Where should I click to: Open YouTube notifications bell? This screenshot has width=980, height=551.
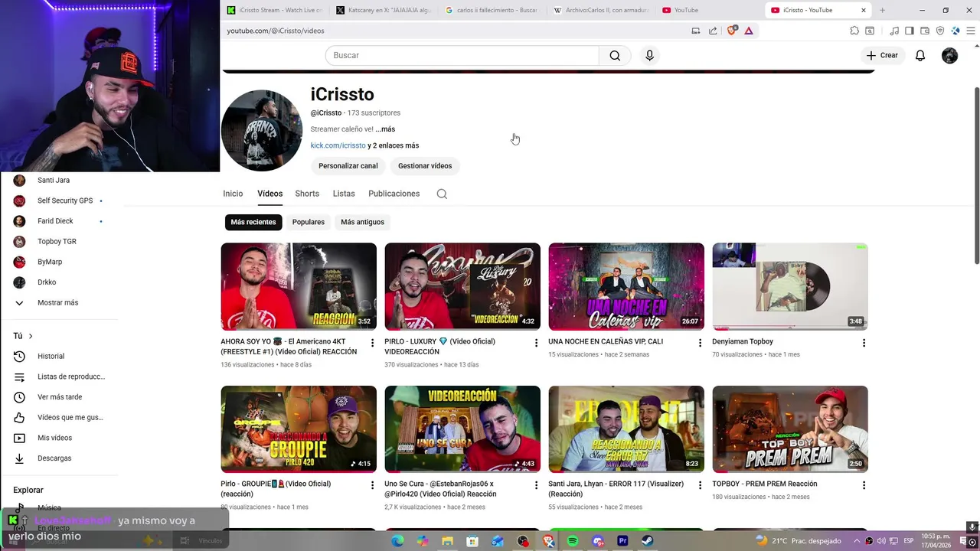tap(920, 55)
